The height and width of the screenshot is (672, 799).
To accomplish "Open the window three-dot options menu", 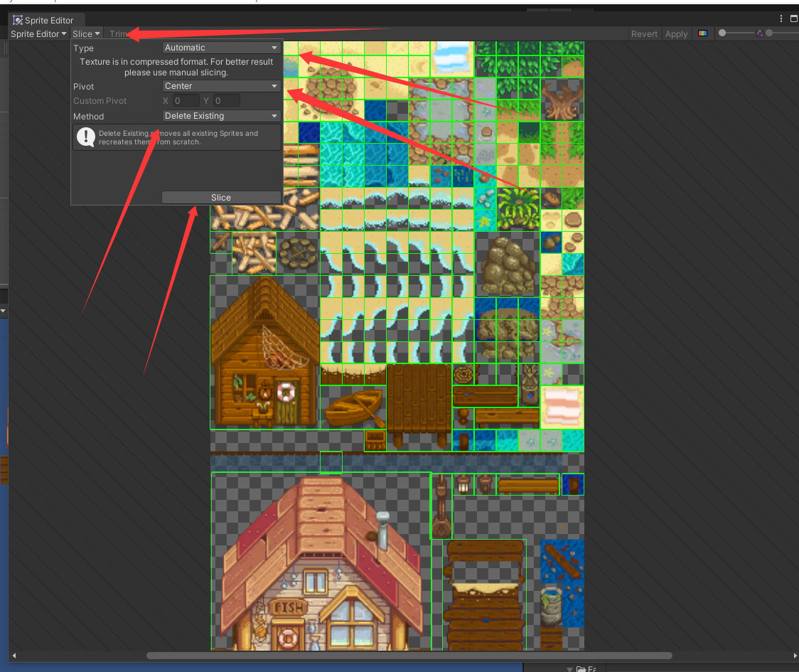I will pyautogui.click(x=781, y=18).
